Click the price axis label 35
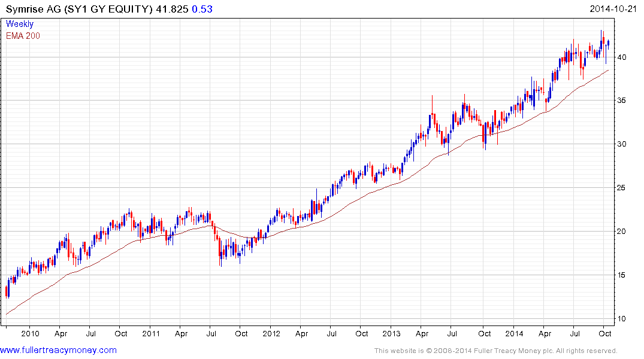Image resolution: width=644 pixels, height=359 pixels. [621, 101]
